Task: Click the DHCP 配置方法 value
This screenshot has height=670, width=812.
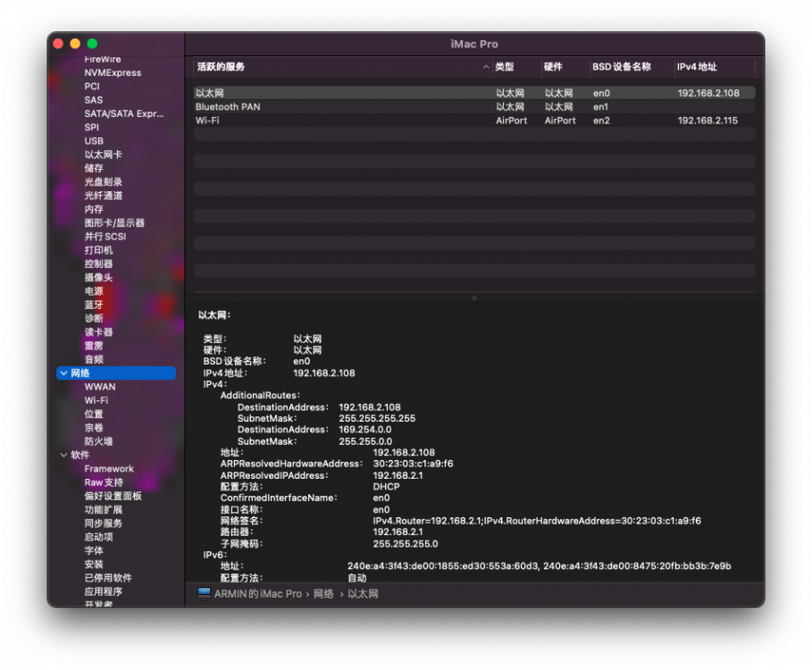Action: pos(386,487)
